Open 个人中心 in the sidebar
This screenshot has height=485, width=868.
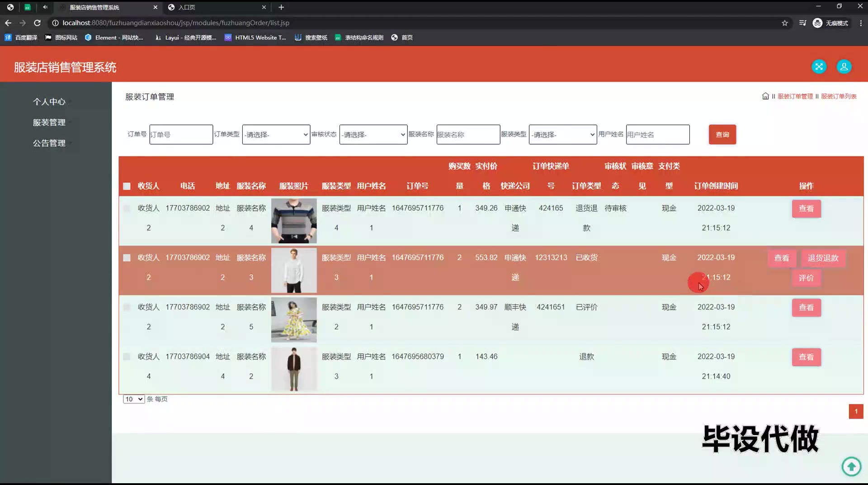49,102
